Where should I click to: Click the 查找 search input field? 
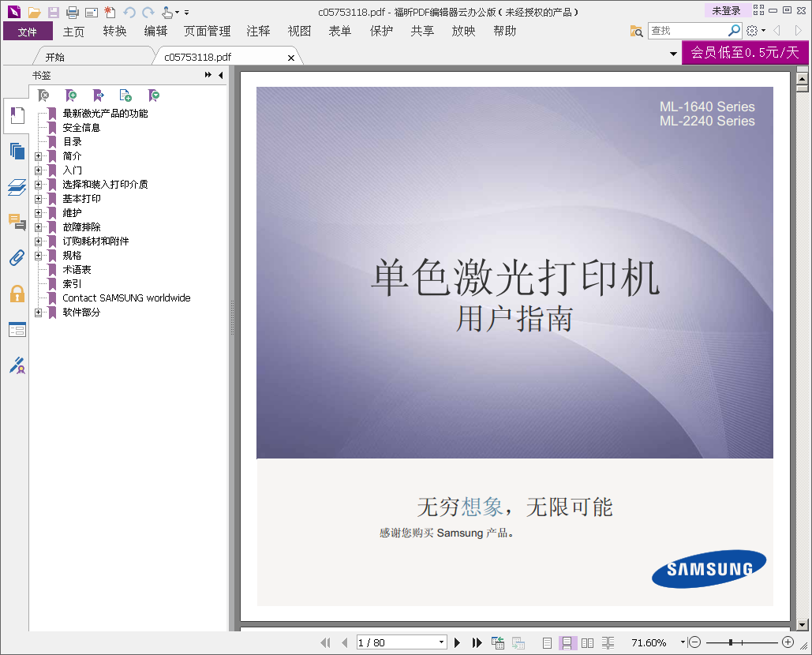point(688,31)
